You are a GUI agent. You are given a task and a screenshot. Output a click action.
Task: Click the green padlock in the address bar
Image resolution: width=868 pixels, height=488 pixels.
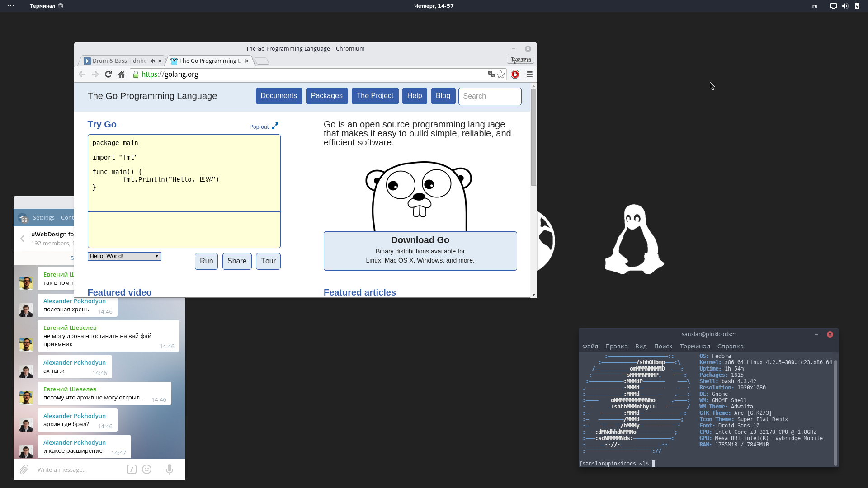point(136,75)
